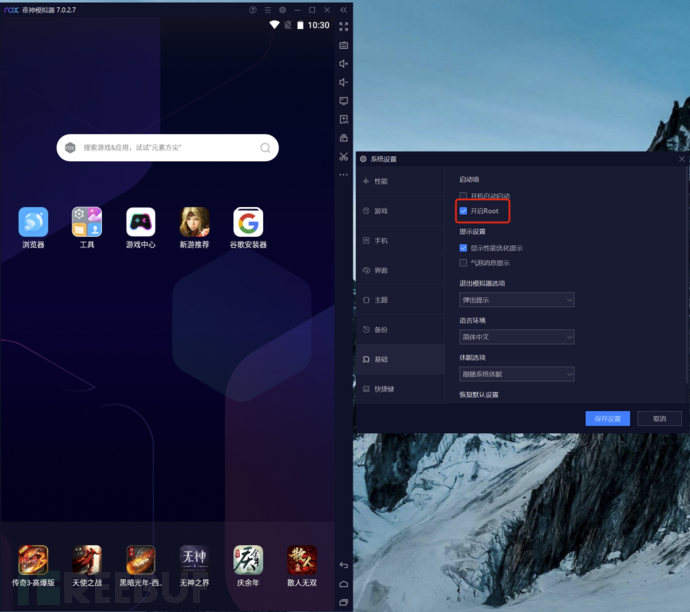Launch the 浏览器 browser app
Screen dimensions: 690x612
(33, 222)
